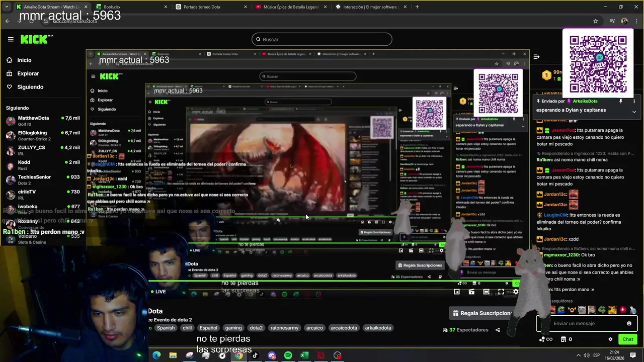Open ZULLYY_CS channel in sidebar
The height and width of the screenshot is (362, 644).
[x=43, y=150]
